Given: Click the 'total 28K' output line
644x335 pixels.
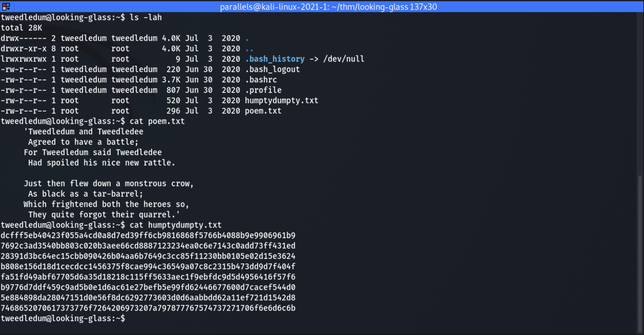Looking at the screenshot, I should [x=21, y=28].
